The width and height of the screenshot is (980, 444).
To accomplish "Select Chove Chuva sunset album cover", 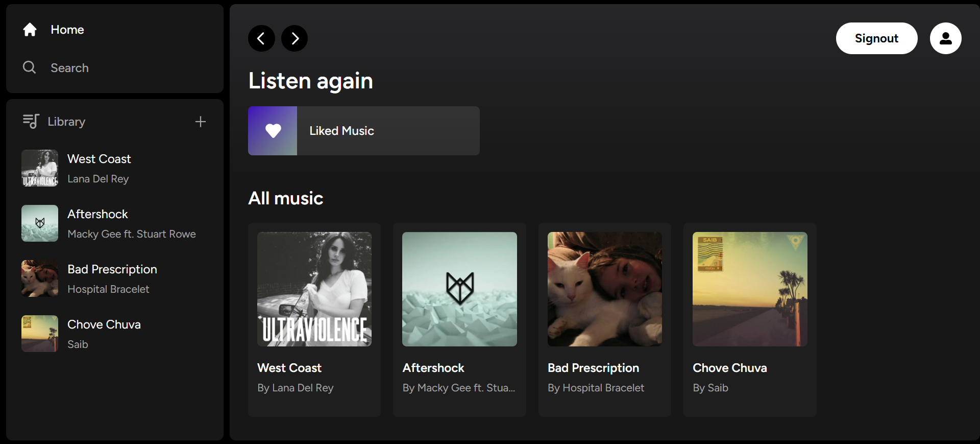I will pyautogui.click(x=750, y=289).
